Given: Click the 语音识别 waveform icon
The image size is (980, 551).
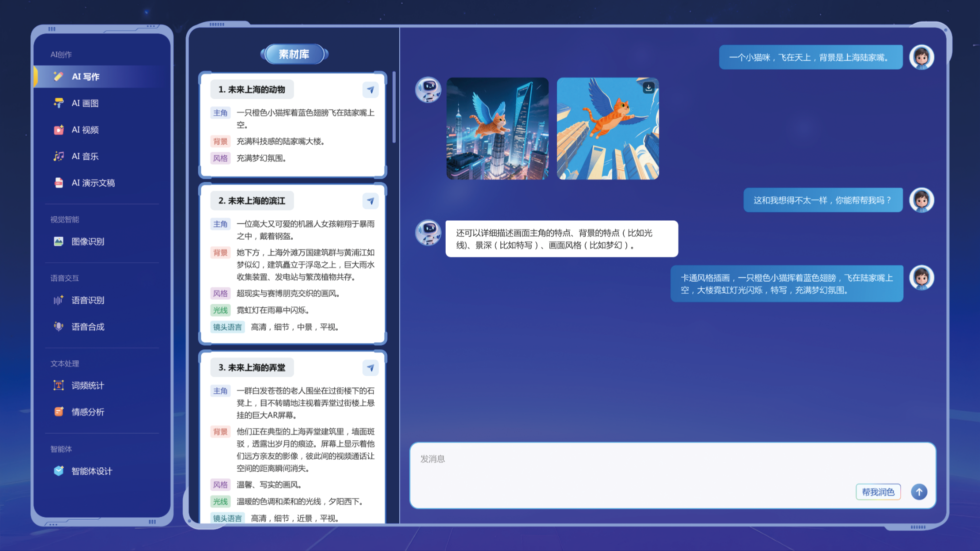Looking at the screenshot, I should click(x=59, y=300).
